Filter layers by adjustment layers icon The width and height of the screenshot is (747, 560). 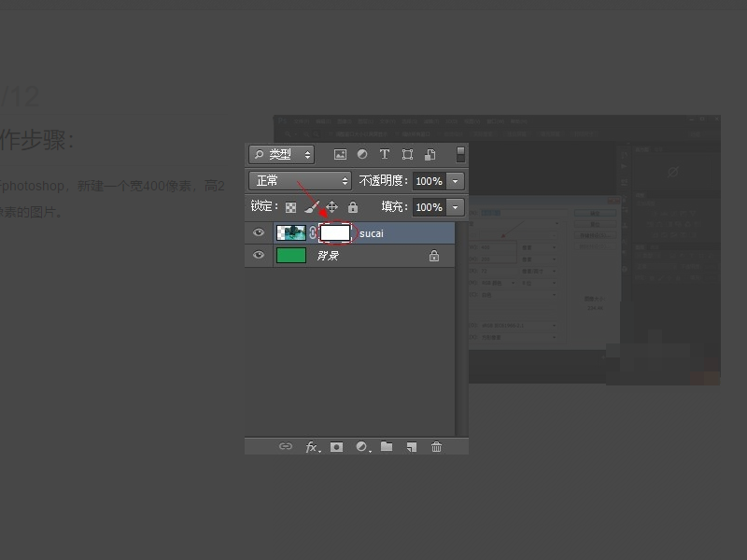click(362, 154)
